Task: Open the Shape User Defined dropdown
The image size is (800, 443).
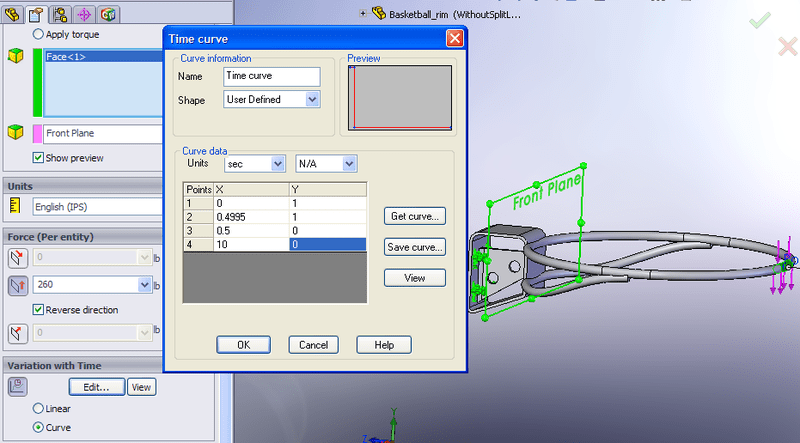Action: [313, 100]
